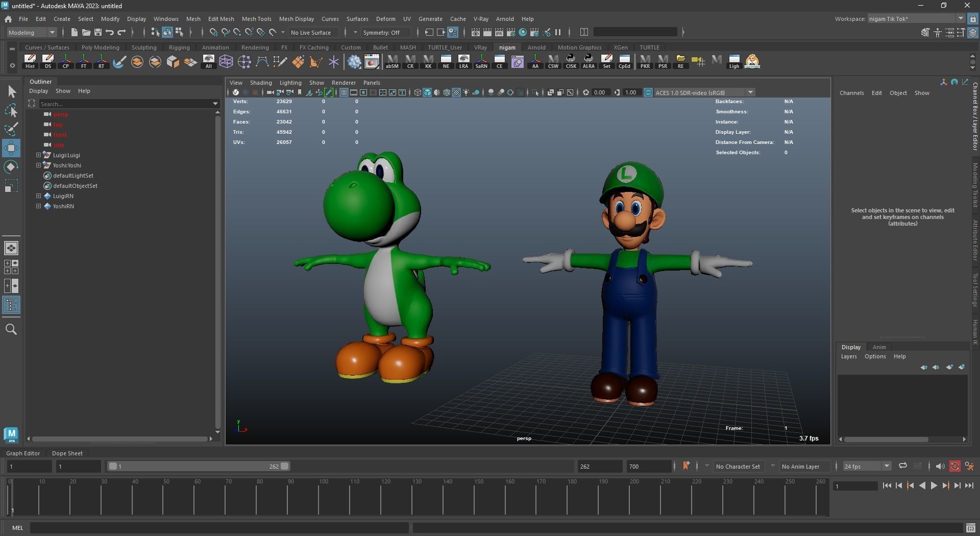Toggle textured display in viewport toolbar
980x536 pixels.
click(x=457, y=92)
